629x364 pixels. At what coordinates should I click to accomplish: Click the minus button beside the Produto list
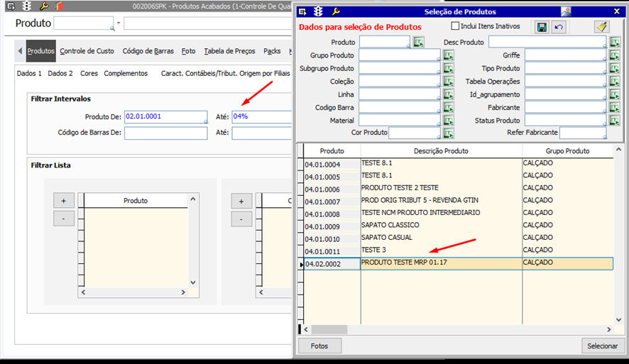tap(64, 219)
